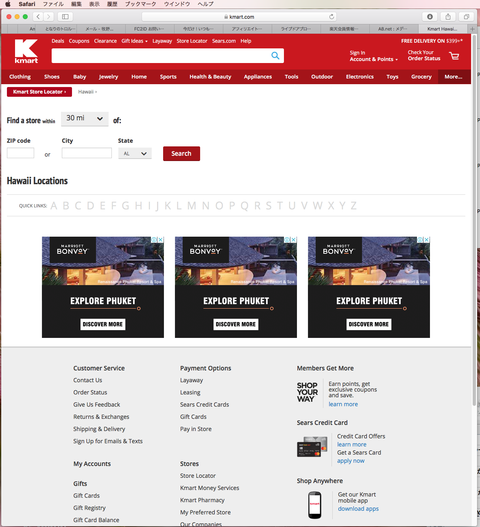The width and height of the screenshot is (480, 527).
Task: Open the ヘルプ menu
Action: [x=205, y=4]
